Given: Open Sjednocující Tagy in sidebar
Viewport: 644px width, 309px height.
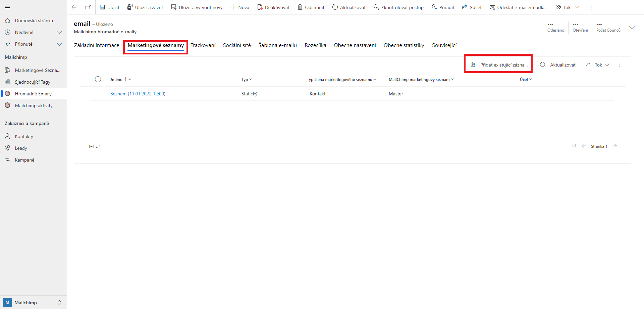Looking at the screenshot, I should (x=33, y=82).
